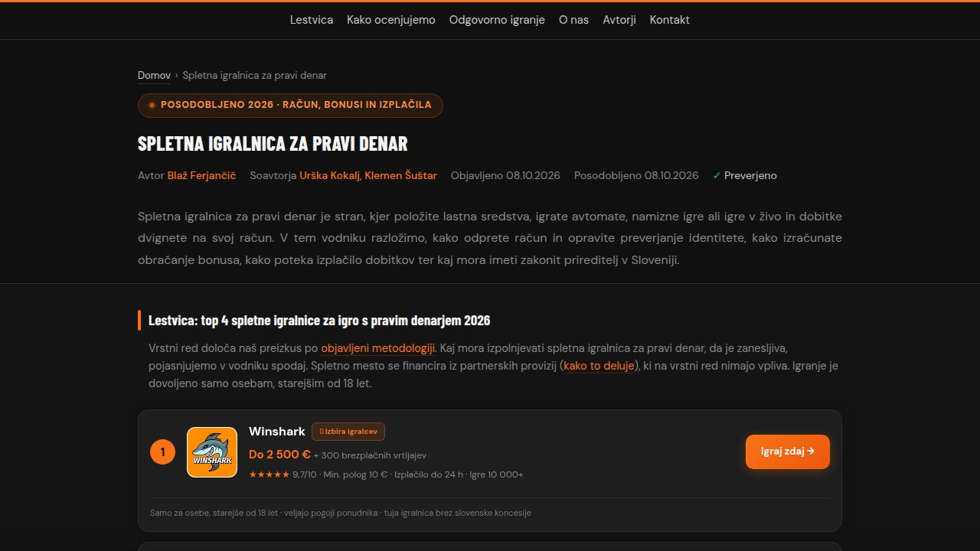Follow the kako to deluje link
This screenshot has width=980, height=551.
[599, 366]
